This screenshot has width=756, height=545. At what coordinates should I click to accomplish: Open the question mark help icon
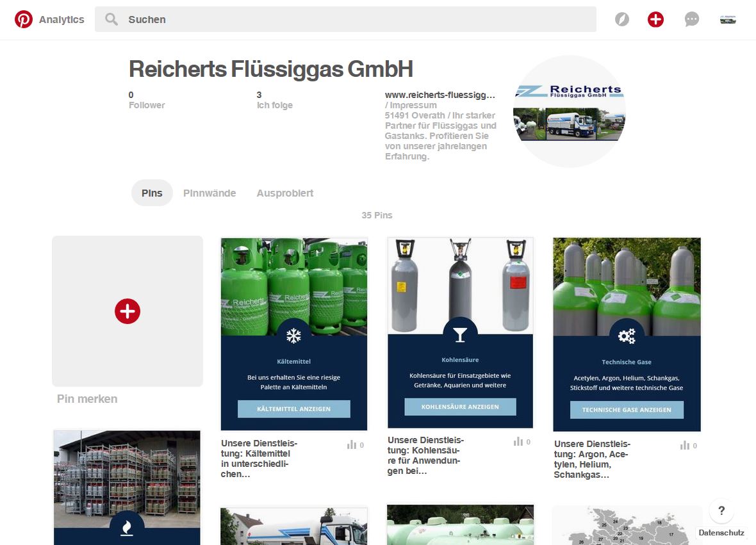[x=721, y=511]
